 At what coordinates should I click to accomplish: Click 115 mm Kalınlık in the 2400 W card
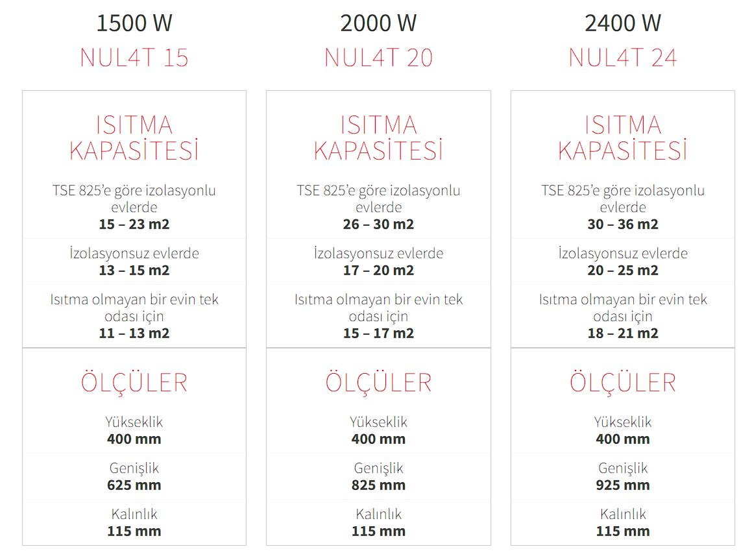pyautogui.click(x=623, y=531)
